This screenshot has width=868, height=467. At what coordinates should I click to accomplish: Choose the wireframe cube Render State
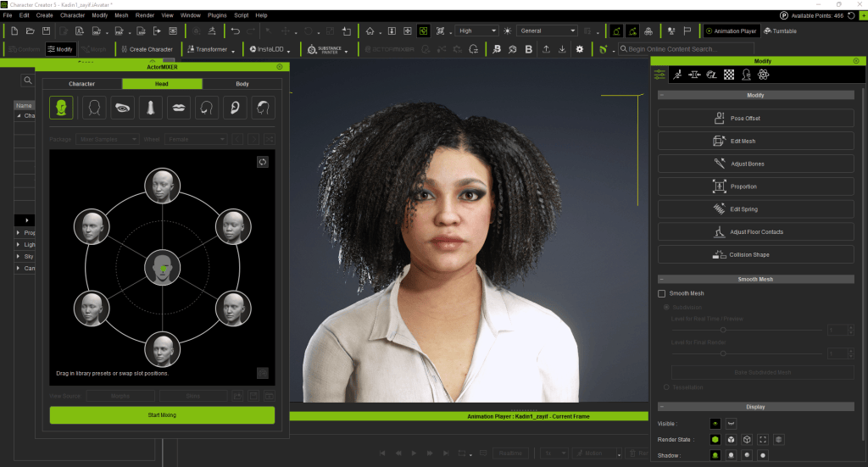(x=747, y=439)
